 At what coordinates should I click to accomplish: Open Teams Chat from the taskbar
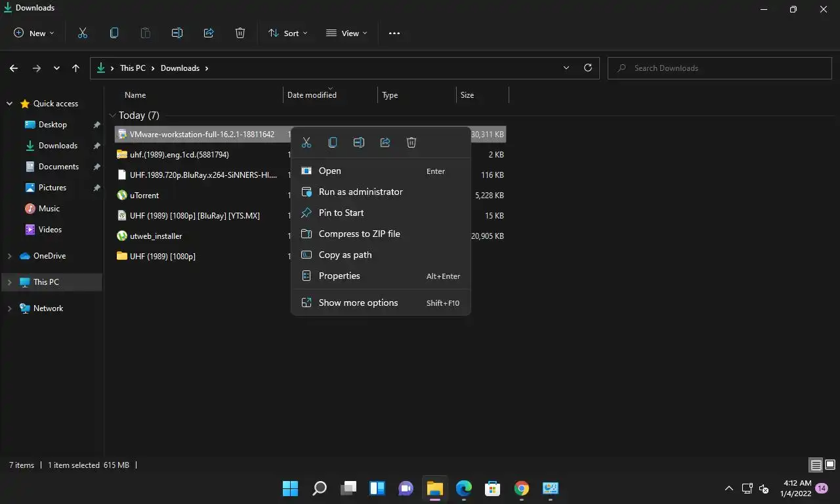click(x=406, y=488)
